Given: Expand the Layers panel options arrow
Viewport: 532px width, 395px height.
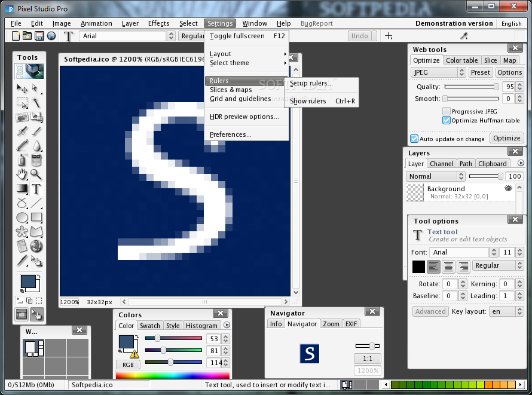Looking at the screenshot, I should [x=521, y=163].
